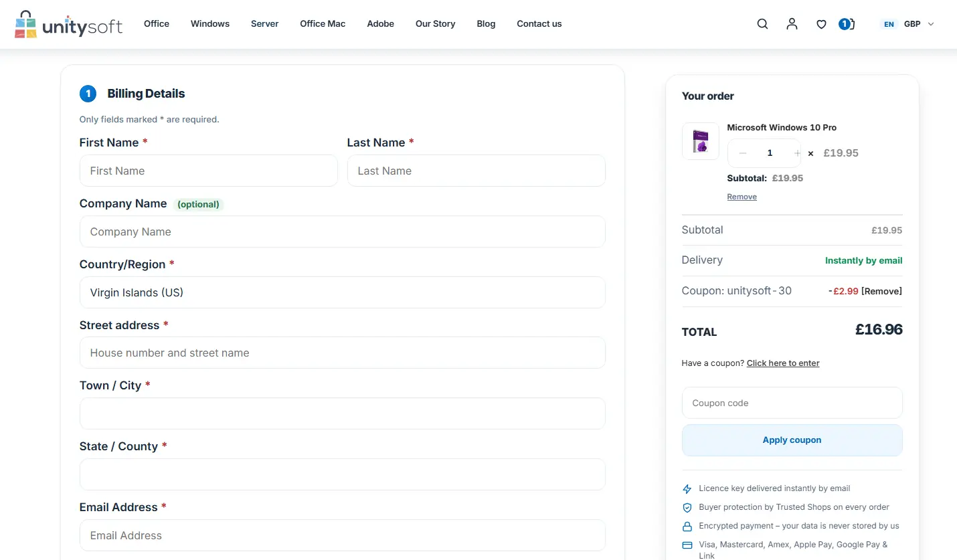The height and width of the screenshot is (560, 957).
Task: Open the user account icon
Action: 792,24
